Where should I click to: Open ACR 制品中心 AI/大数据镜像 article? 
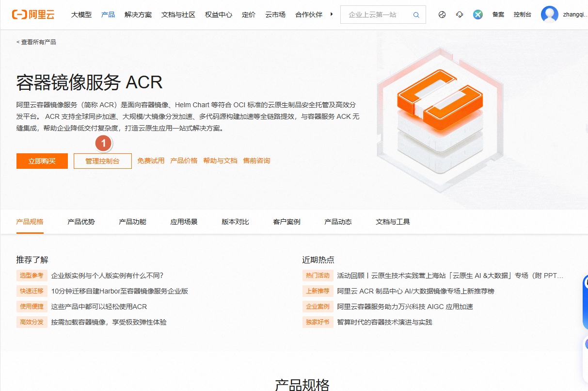pyautogui.click(x=416, y=291)
